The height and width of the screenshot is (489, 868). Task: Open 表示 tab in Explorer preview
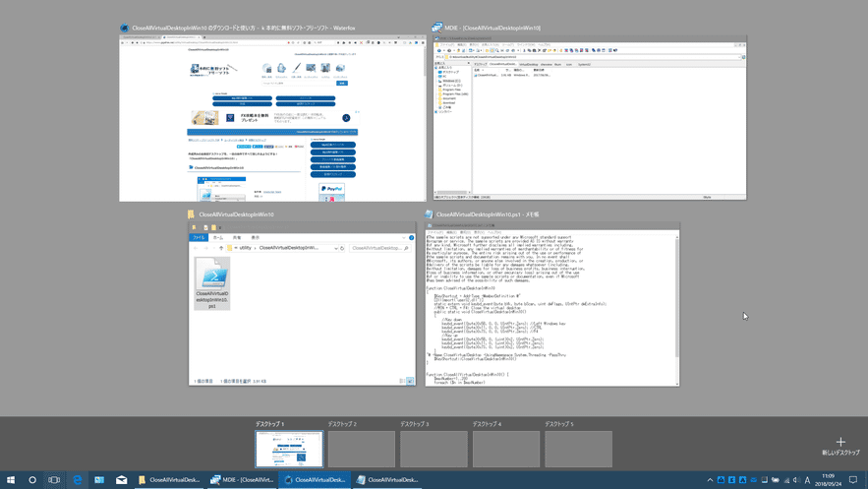256,237
